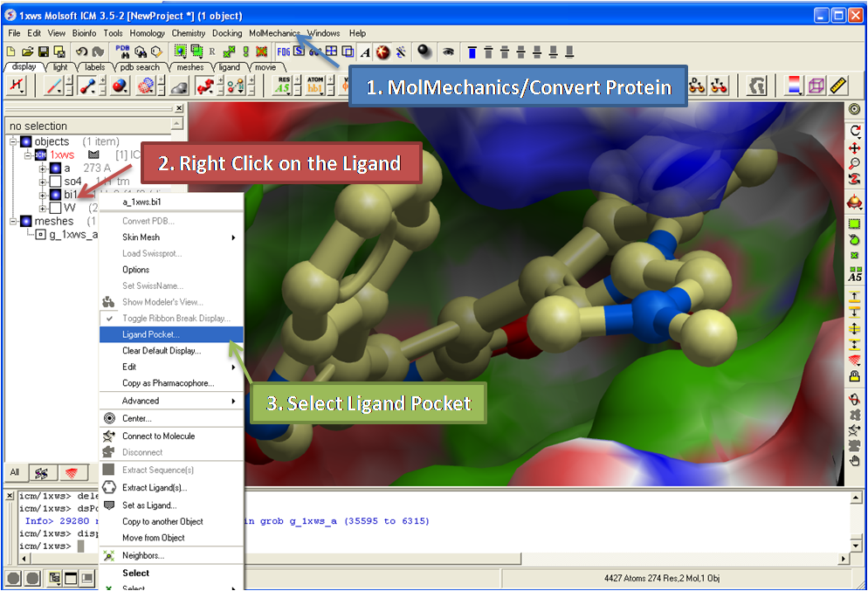Click Set as Ligand... menu entry

172,505
